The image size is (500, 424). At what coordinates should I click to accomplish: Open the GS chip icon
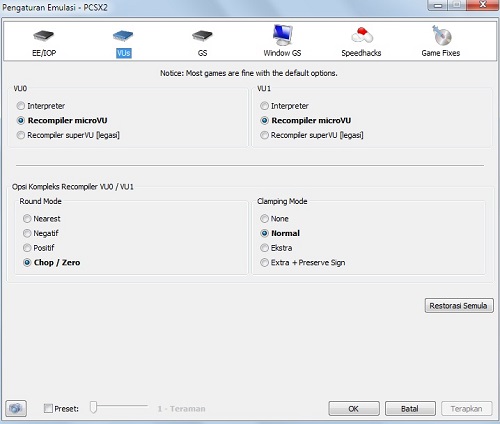tap(202, 35)
